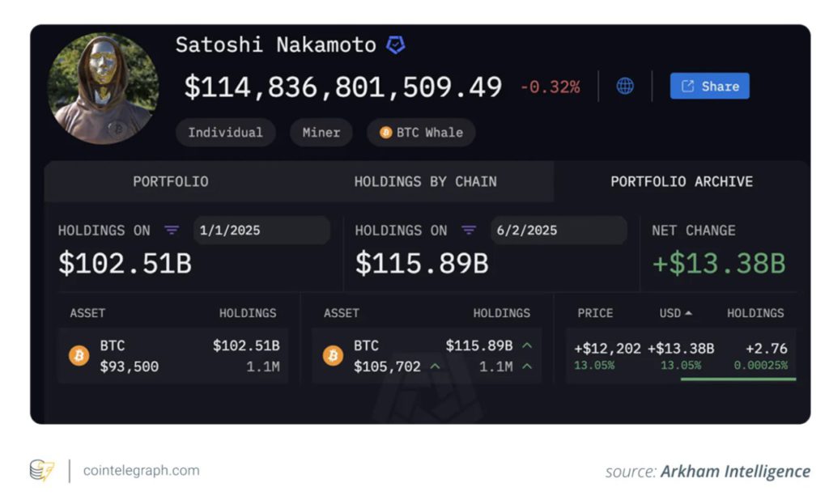Sort by USD column header arrow

click(x=688, y=313)
